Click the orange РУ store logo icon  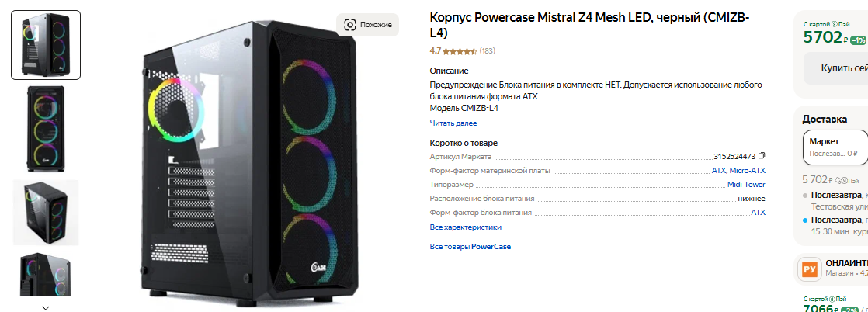click(810, 269)
